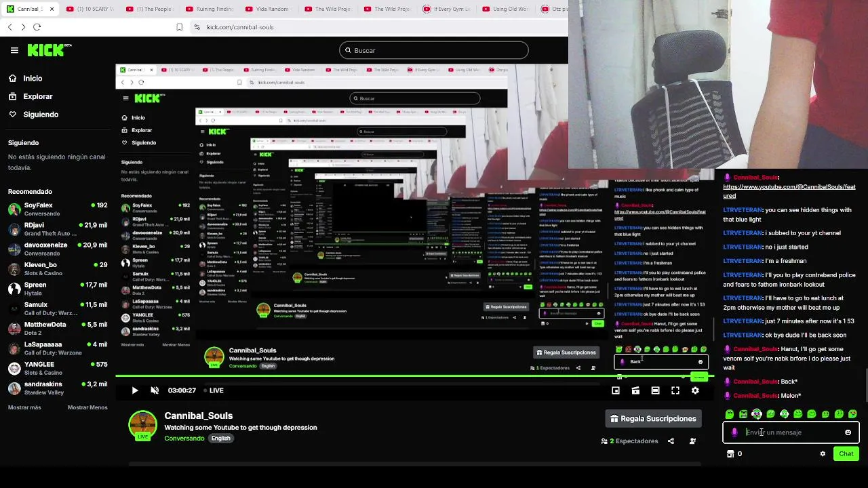This screenshot has height=488, width=868.
Task: Open chat settings gear
Action: click(x=823, y=454)
